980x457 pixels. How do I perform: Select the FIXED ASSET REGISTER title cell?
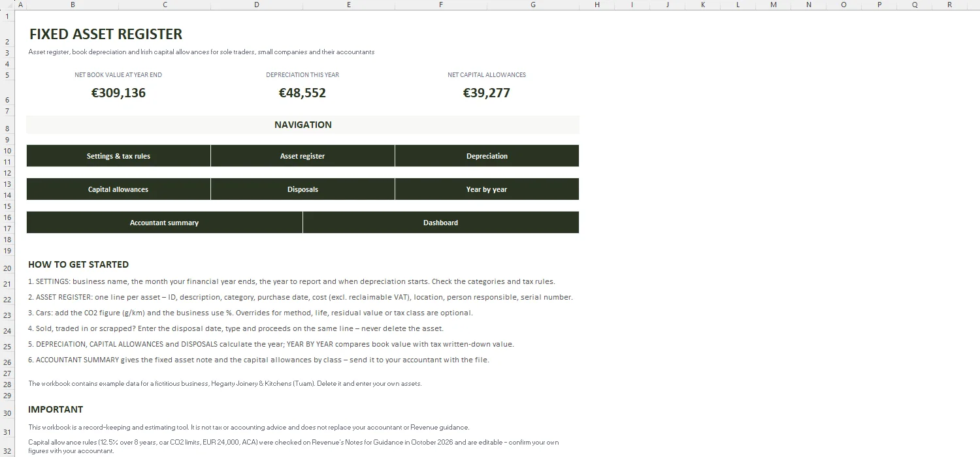(106, 34)
